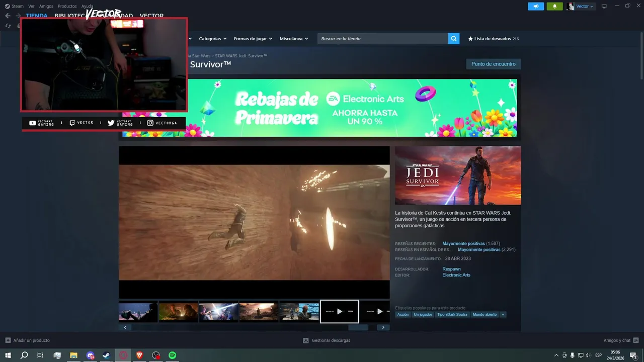The height and width of the screenshot is (362, 644).
Task: Select the first screenshot thumbnail
Action: (x=138, y=312)
